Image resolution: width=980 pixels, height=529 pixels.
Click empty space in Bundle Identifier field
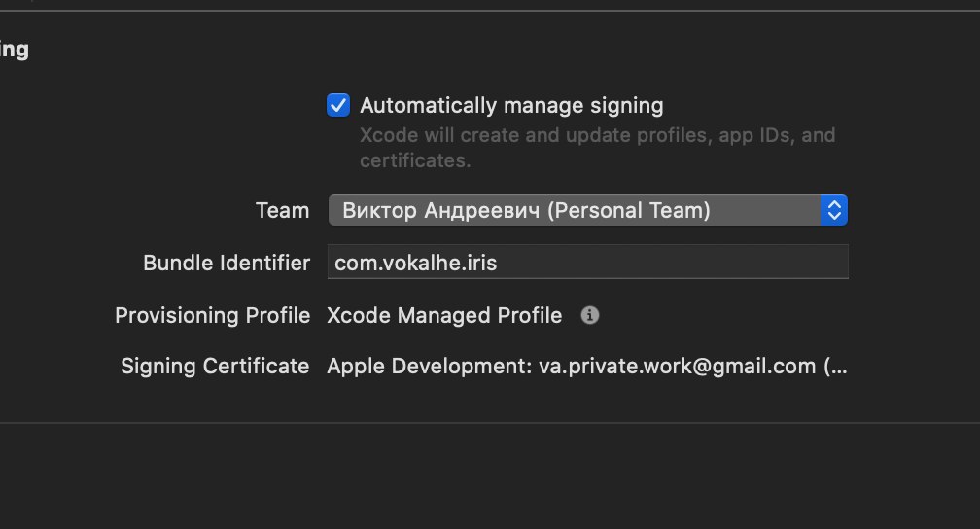tap(675, 262)
